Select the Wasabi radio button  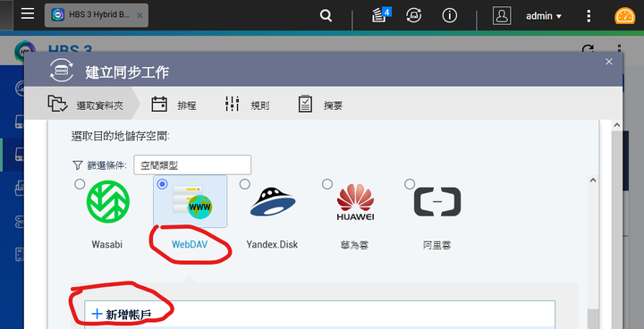point(80,184)
